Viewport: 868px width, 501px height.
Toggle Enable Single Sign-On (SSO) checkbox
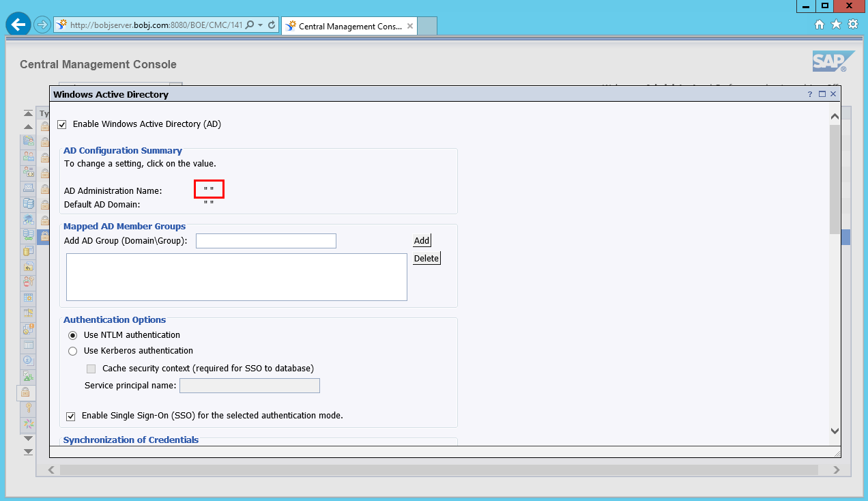click(x=71, y=416)
